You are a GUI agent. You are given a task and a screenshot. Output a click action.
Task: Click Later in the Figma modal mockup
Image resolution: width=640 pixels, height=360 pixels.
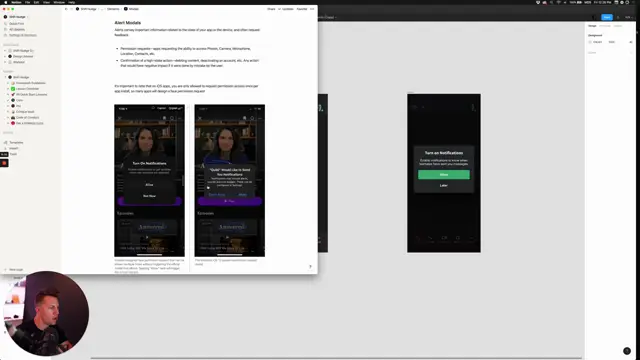444,185
